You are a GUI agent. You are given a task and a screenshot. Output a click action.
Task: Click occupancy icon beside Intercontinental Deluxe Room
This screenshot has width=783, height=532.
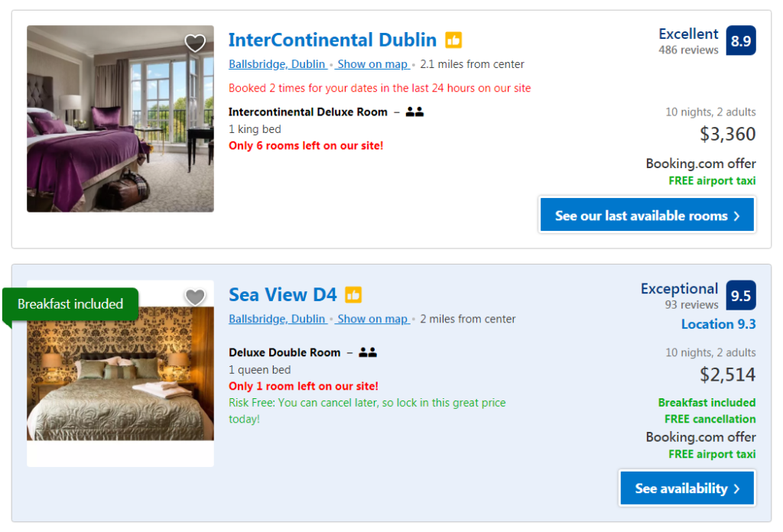414,112
